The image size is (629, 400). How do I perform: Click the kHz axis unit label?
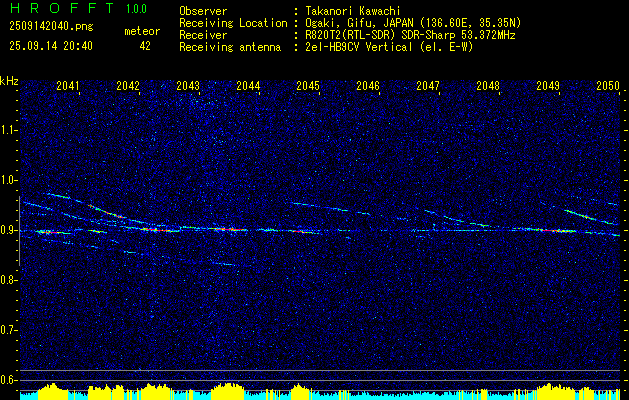(9, 82)
